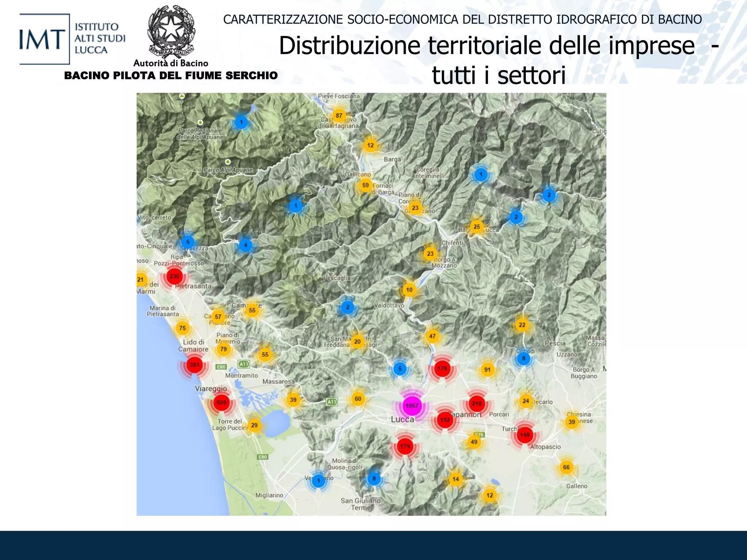The height and width of the screenshot is (560, 747).
Task: Click the orange 87 marker at Castelnuovo di Garfagnana
Action: (x=339, y=116)
